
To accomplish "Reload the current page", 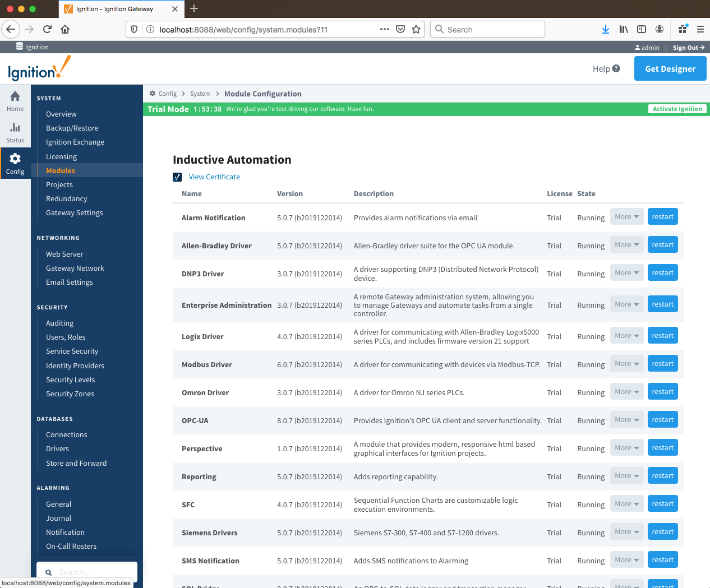I will coord(47,29).
